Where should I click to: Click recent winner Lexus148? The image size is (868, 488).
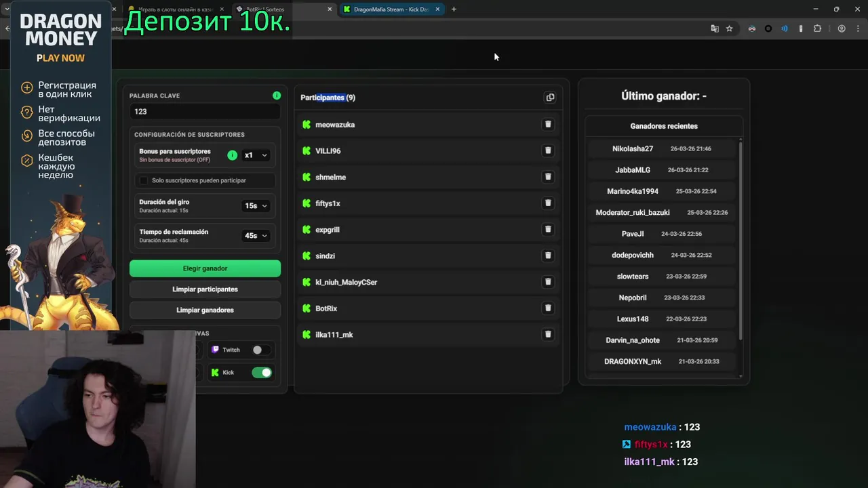click(x=633, y=319)
